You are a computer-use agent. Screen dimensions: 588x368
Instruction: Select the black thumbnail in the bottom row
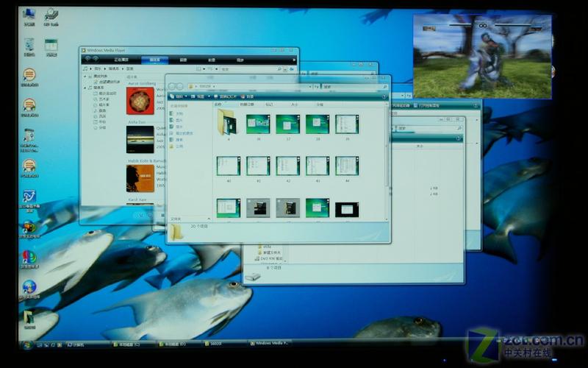point(347,209)
